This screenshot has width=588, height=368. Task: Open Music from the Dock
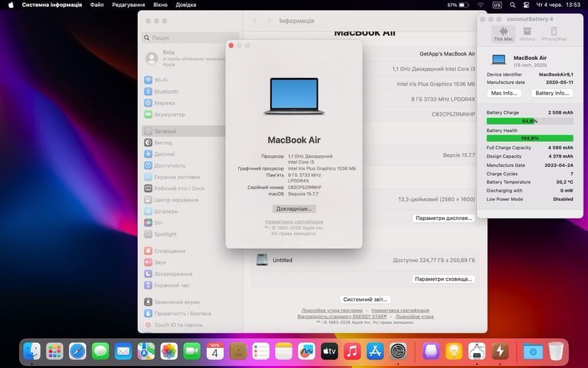click(x=352, y=352)
